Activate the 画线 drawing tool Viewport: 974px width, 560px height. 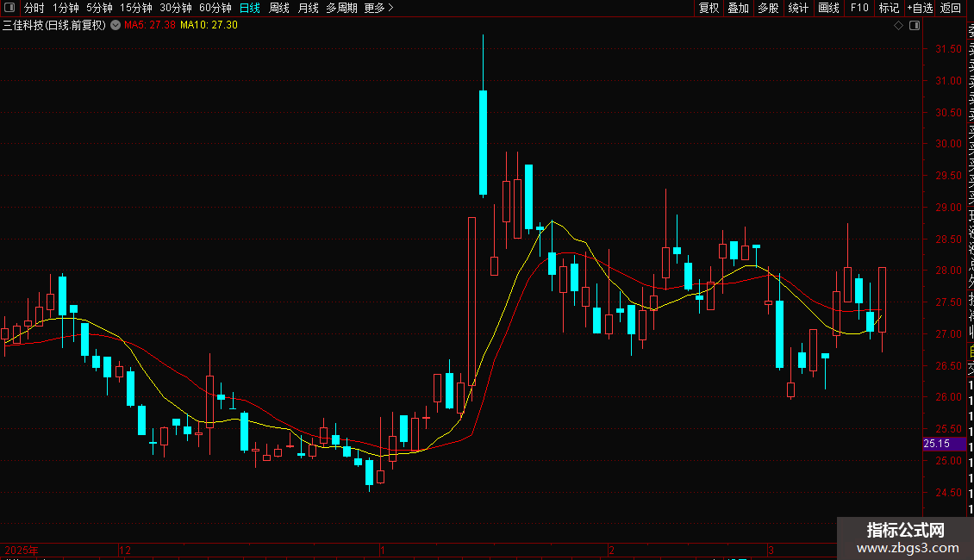tap(828, 8)
